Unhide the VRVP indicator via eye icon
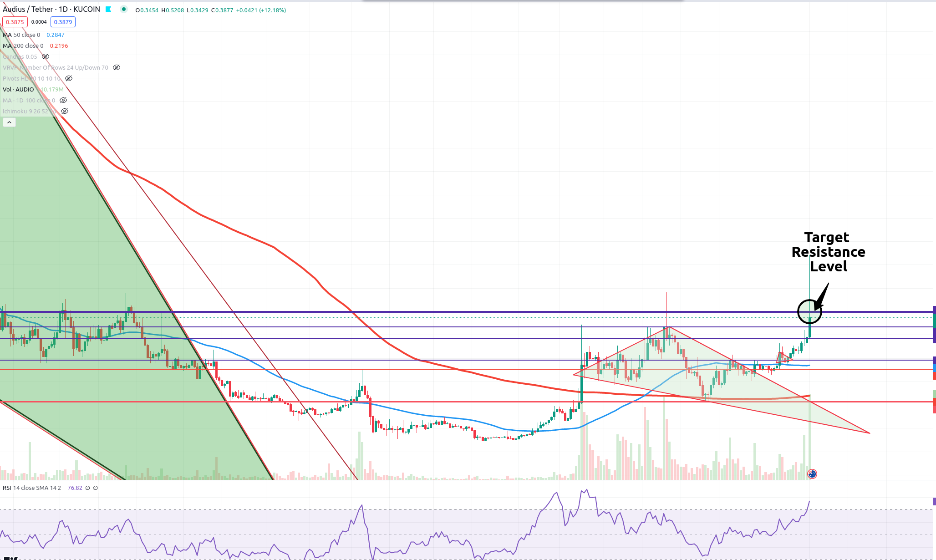The width and height of the screenshot is (936, 560). tap(117, 67)
